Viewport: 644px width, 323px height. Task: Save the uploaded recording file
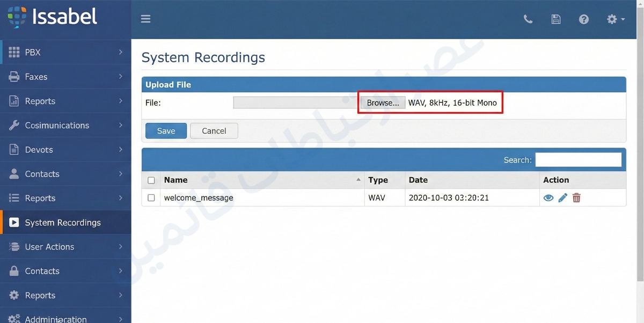point(166,130)
